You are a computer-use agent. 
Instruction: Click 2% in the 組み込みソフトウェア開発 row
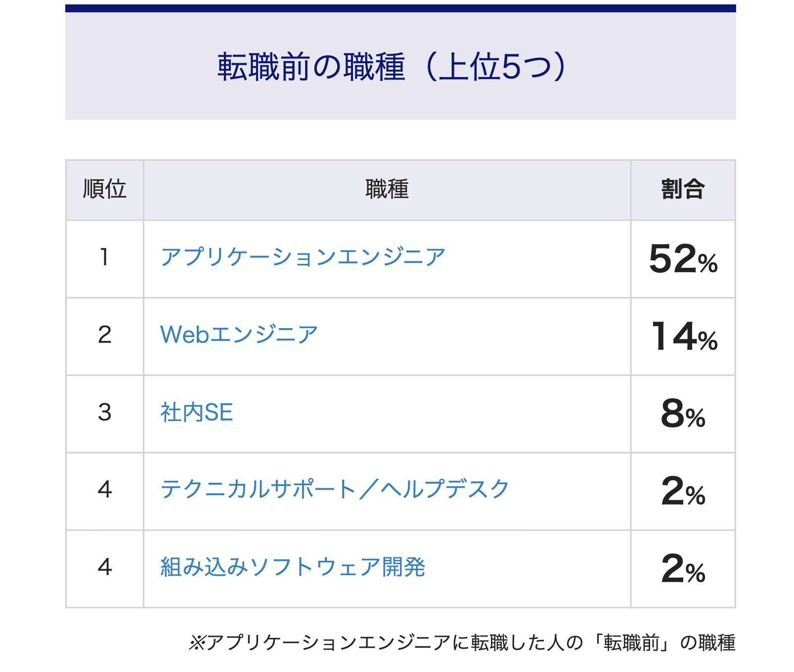[682, 569]
